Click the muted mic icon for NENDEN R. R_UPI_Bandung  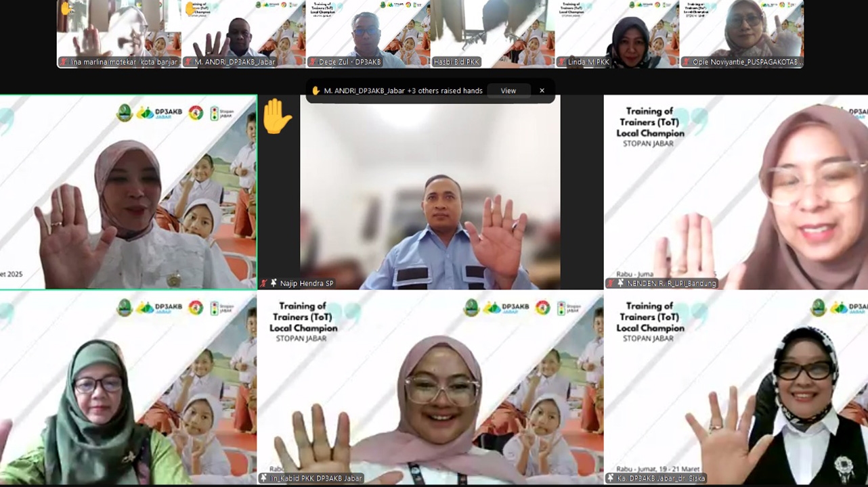611,283
